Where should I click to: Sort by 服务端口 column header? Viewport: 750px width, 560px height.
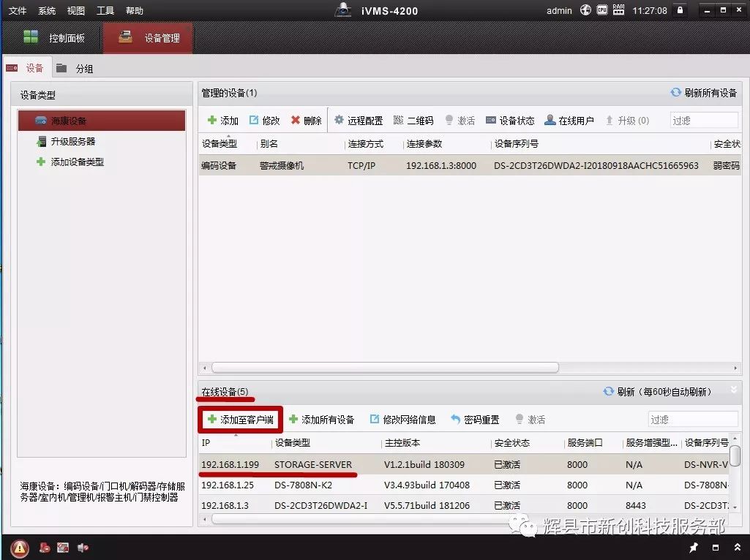[585, 443]
